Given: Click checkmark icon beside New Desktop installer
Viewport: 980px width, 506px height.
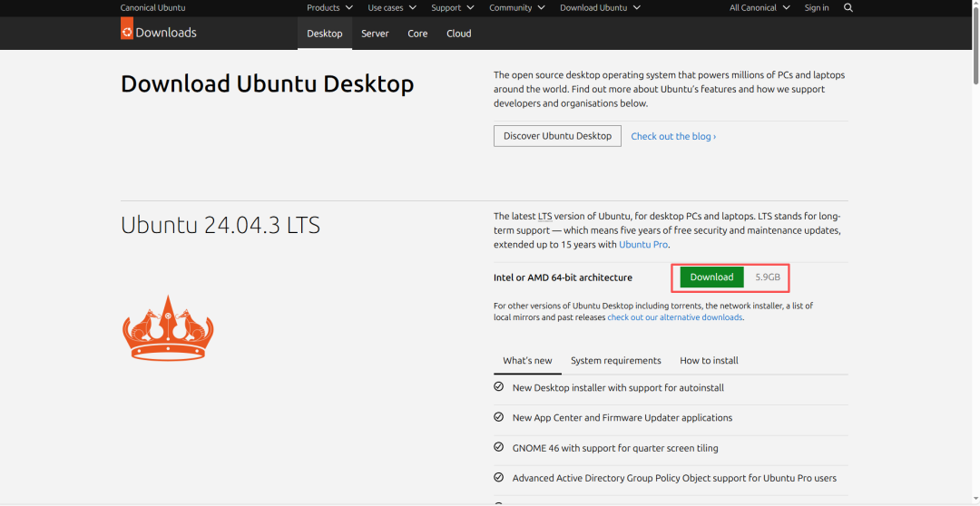Looking at the screenshot, I should pos(498,387).
